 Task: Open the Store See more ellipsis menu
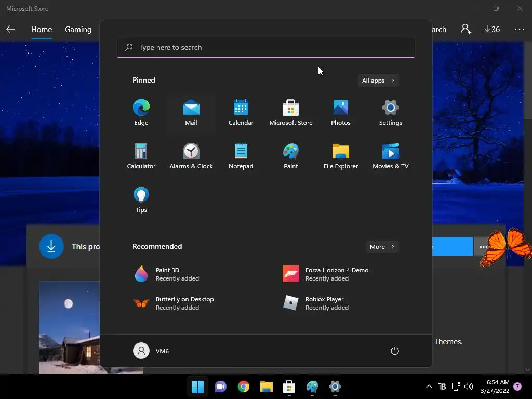(x=519, y=30)
